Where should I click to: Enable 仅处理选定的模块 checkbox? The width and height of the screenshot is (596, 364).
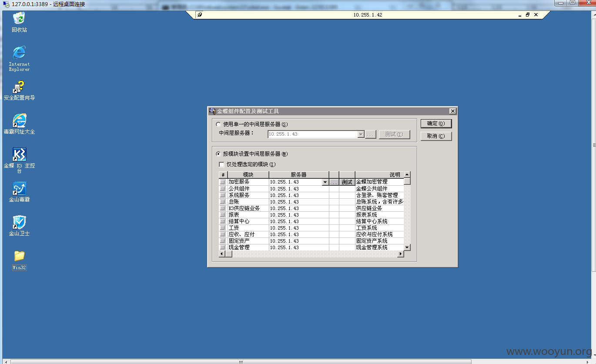pyautogui.click(x=222, y=164)
